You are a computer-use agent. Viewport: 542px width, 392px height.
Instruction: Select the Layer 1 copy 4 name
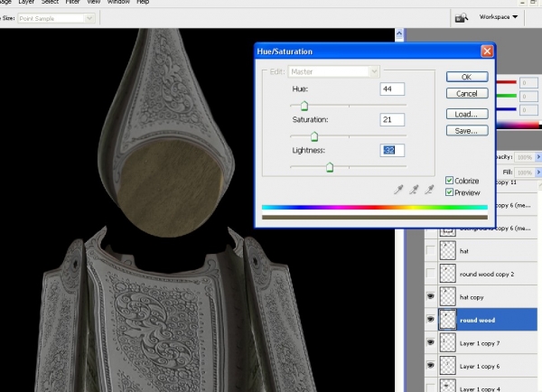(x=480, y=389)
